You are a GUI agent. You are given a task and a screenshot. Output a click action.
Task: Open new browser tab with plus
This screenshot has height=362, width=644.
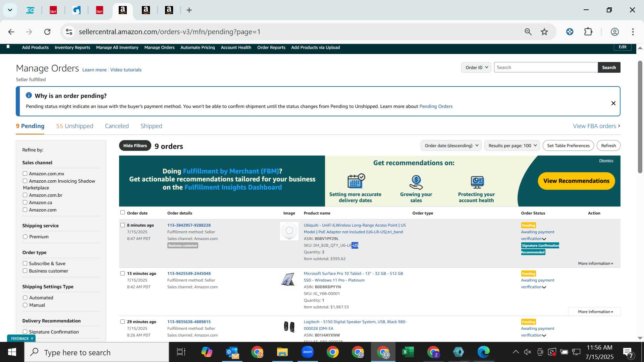coord(189,10)
